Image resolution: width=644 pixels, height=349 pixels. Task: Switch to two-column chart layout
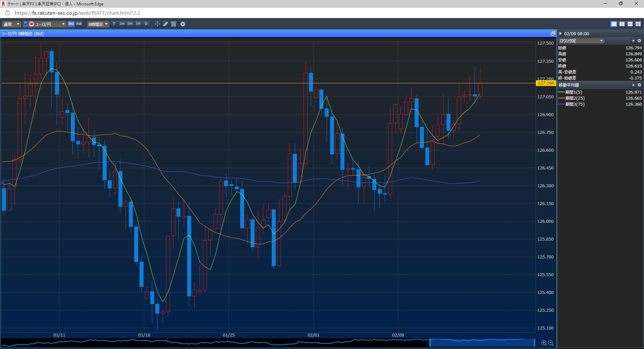(x=622, y=24)
